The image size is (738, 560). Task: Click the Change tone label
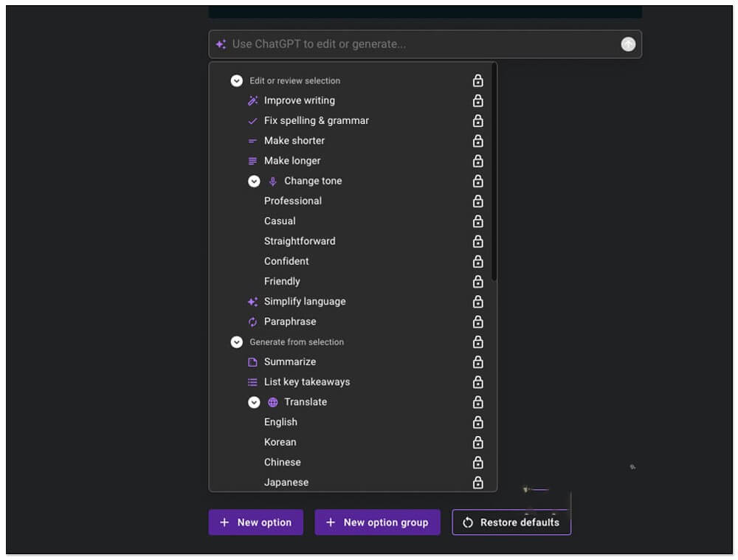[x=313, y=182]
